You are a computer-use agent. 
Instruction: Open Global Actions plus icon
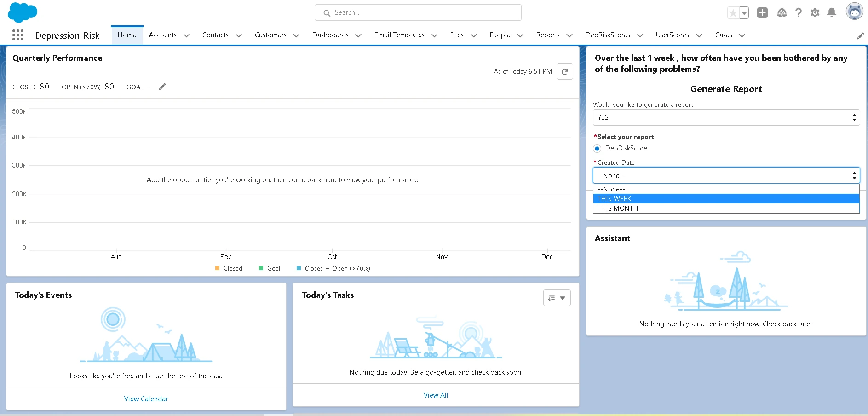point(762,13)
